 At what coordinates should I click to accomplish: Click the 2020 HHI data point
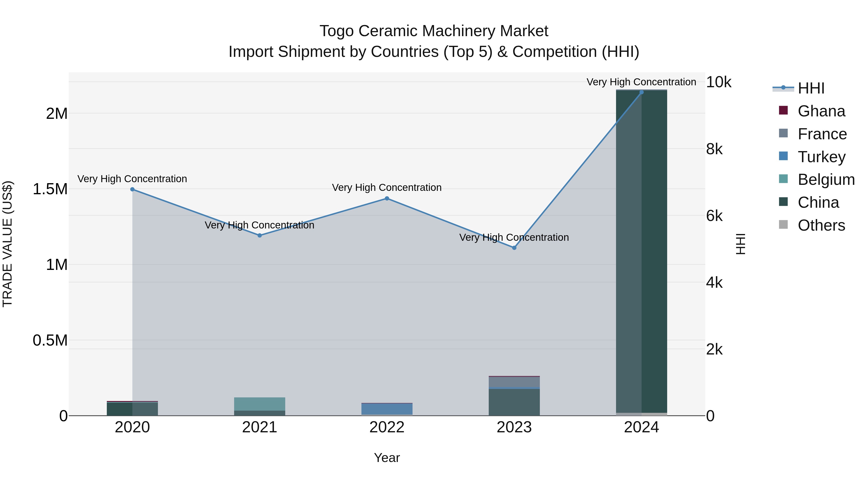pos(132,189)
